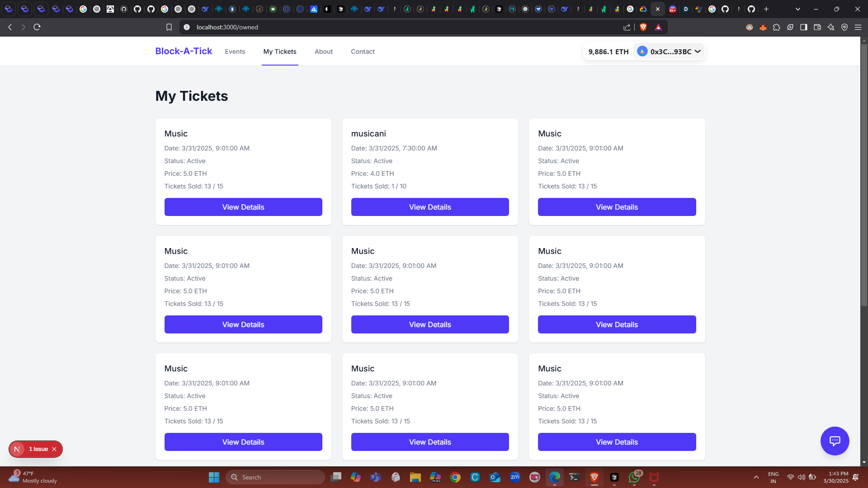This screenshot has width=868, height=488.
Task: Open WhatsApp from the taskbar
Action: point(634,477)
